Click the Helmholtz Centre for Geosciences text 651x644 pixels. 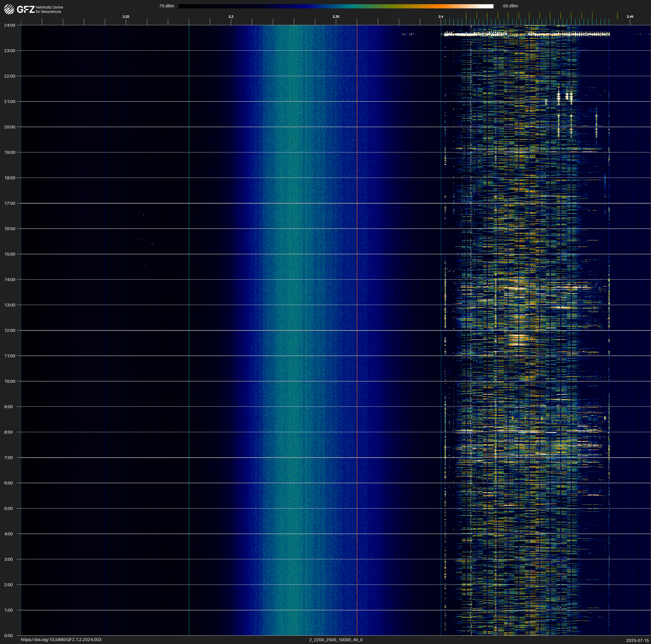click(49, 9)
